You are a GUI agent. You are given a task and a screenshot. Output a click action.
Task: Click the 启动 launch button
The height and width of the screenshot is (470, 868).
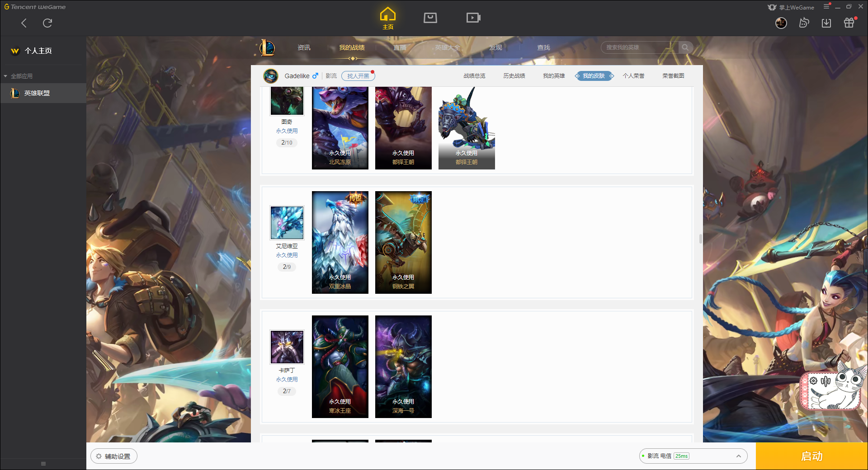point(811,456)
